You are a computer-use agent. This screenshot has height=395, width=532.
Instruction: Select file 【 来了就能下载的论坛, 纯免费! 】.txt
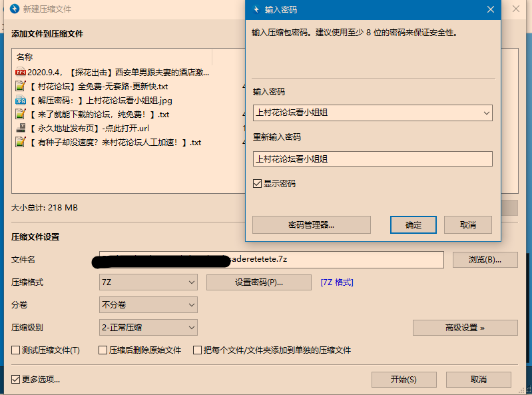(x=99, y=115)
